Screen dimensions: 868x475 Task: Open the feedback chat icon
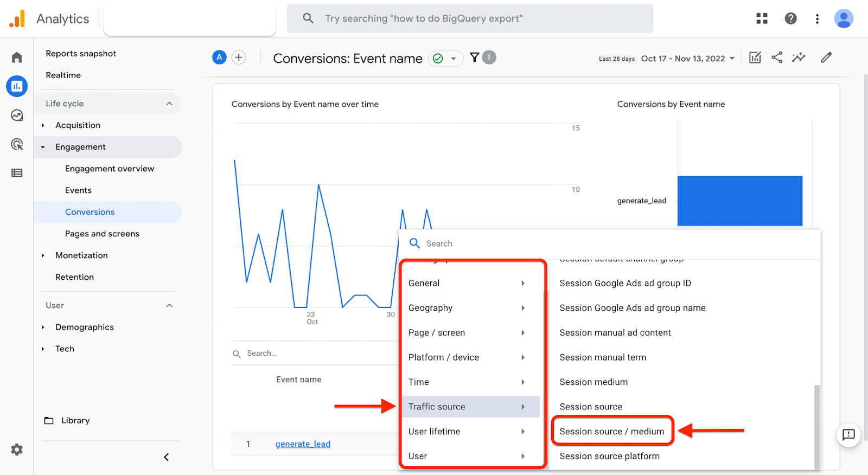848,434
